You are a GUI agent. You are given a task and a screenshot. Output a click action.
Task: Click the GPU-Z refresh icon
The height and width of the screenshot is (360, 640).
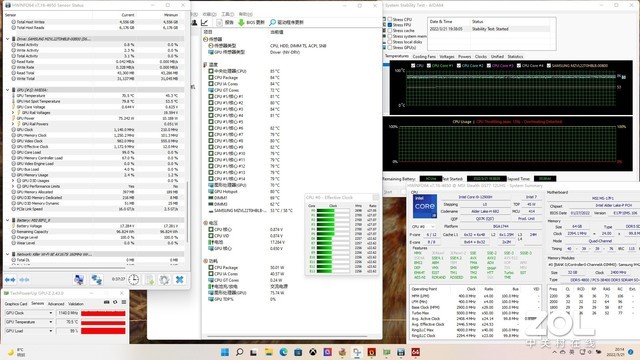coord(115,302)
